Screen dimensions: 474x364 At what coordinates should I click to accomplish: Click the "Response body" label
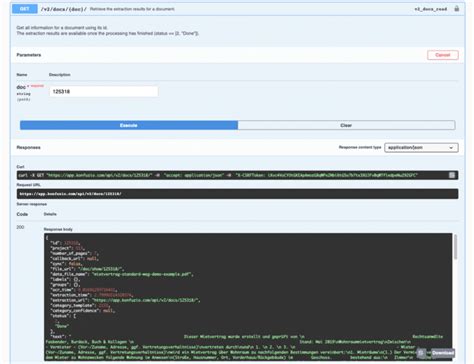pyautogui.click(x=58, y=229)
